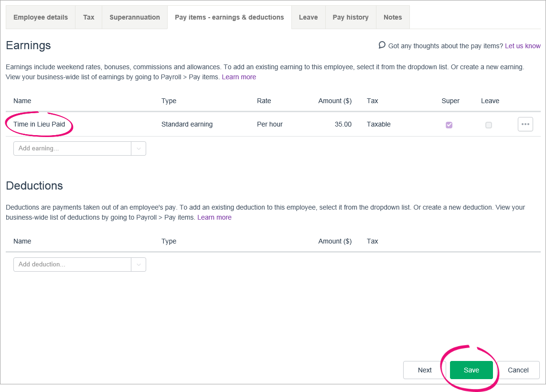Uncheck Super for Time in Lieu Paid
The width and height of the screenshot is (546, 392).
coord(449,125)
